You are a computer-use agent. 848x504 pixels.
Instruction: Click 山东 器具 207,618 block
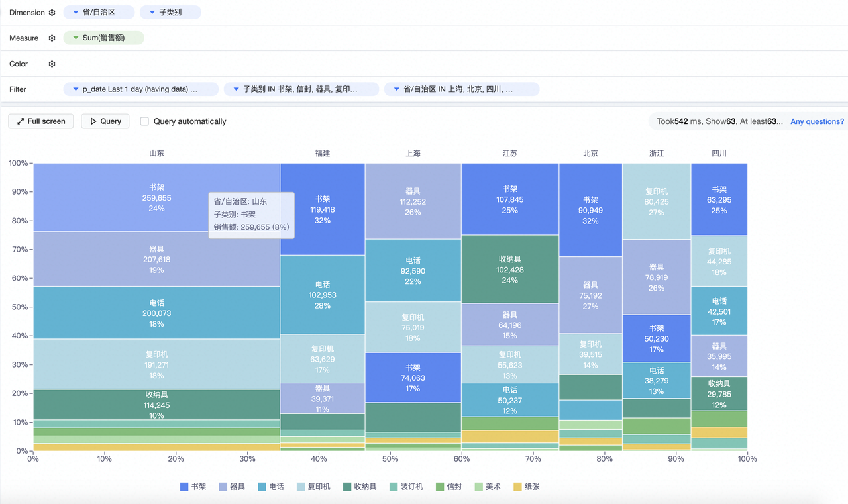pos(156,259)
